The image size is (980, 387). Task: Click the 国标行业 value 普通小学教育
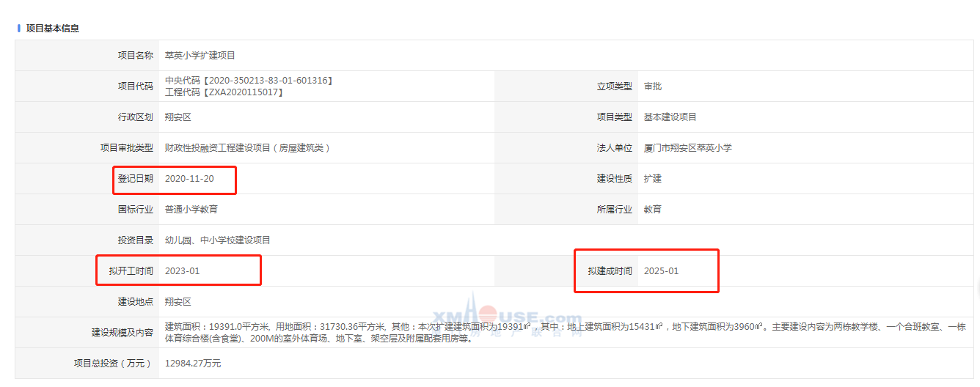[x=191, y=210]
